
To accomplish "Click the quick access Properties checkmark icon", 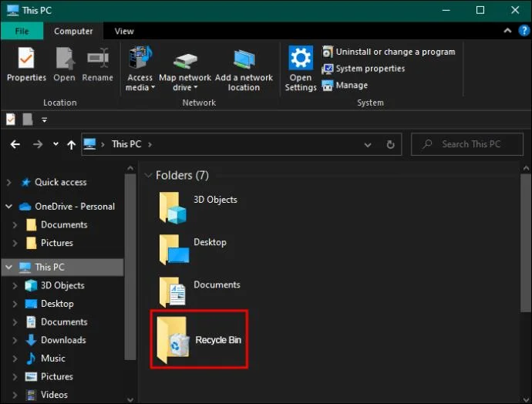I will (11, 120).
